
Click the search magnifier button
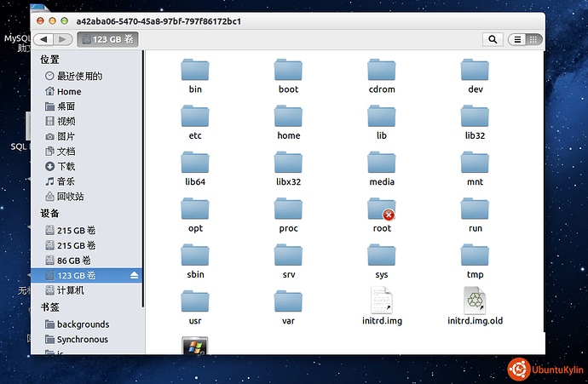[x=493, y=39]
